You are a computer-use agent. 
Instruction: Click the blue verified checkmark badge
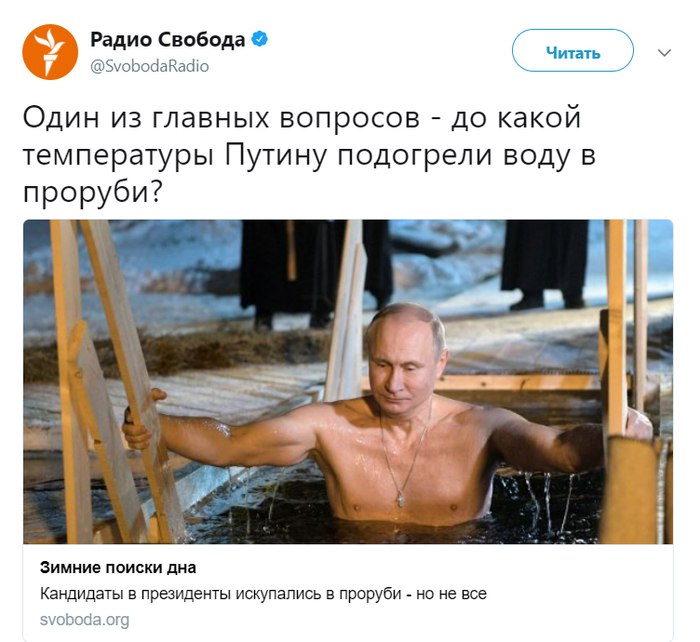259,39
